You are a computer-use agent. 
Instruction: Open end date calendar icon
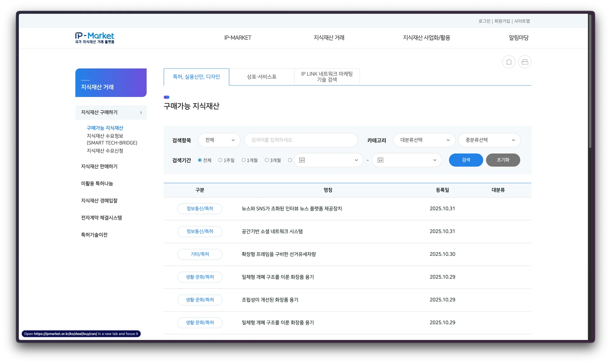pos(380,160)
